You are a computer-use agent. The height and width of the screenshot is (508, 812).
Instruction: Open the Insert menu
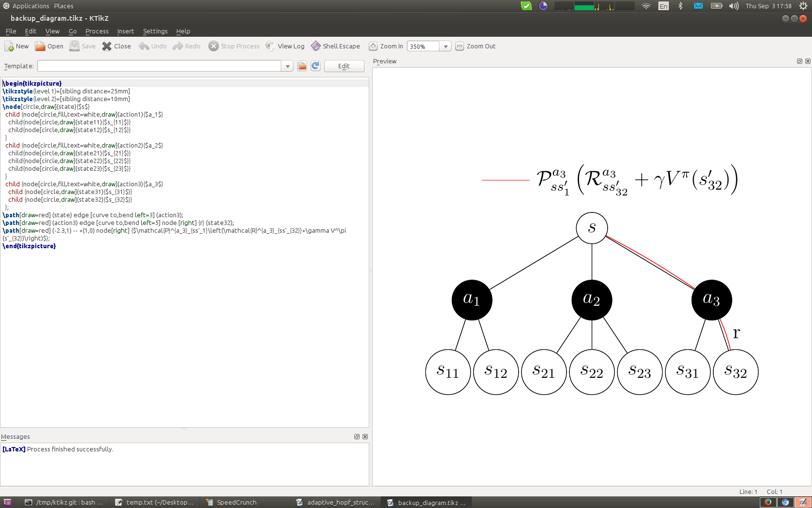coord(125,31)
